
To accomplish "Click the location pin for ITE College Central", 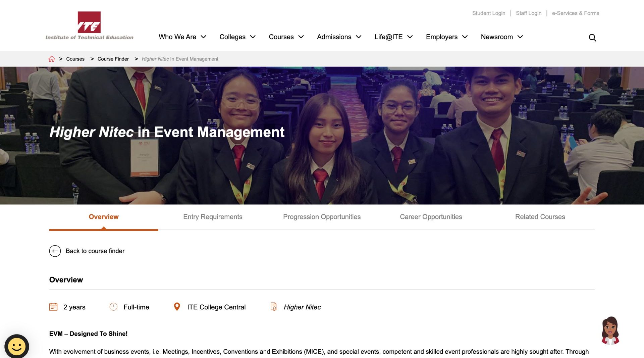I will tap(177, 306).
